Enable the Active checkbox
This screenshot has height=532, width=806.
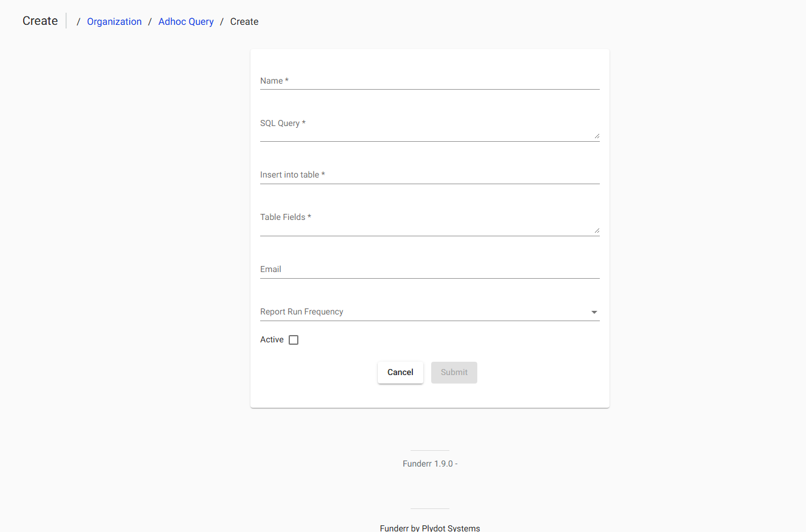point(294,339)
